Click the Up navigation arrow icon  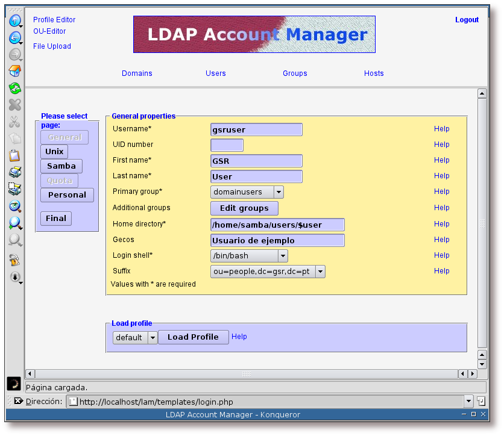(x=14, y=21)
